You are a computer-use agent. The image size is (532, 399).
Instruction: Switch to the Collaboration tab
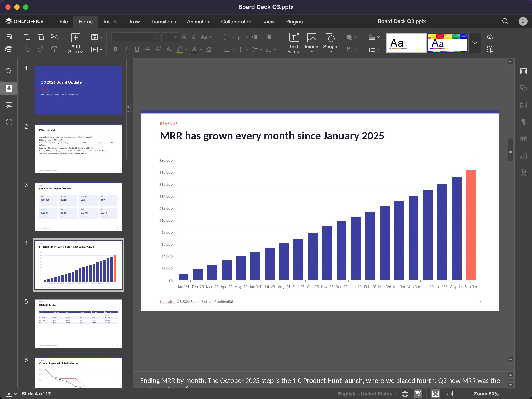237,22
